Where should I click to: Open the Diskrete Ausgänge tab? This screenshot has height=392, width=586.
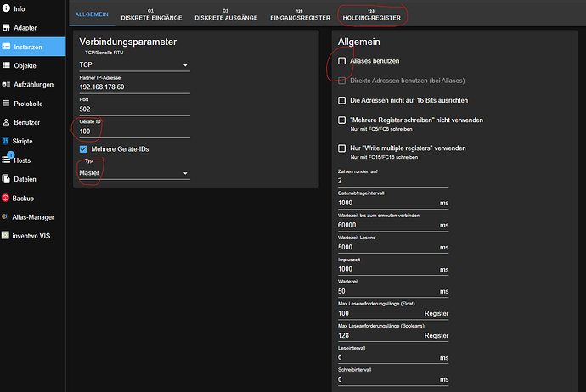(226, 14)
